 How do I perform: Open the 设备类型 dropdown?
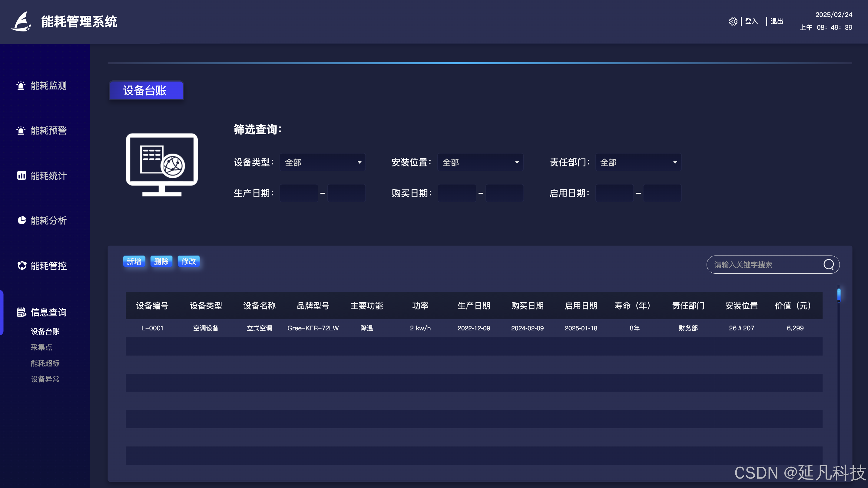coord(323,162)
